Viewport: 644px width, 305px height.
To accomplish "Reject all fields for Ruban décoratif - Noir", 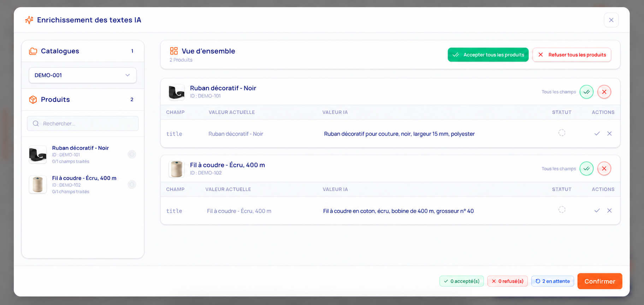I will (x=604, y=92).
